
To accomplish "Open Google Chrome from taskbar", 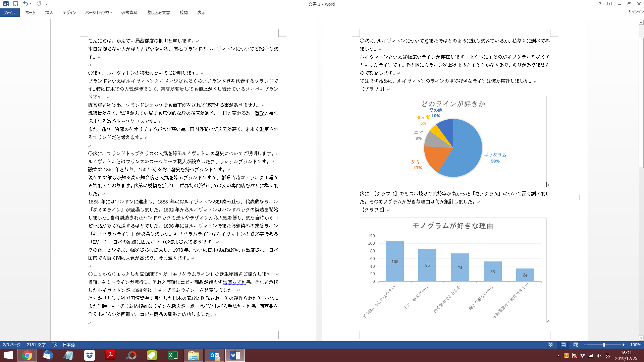I will (x=27, y=355).
